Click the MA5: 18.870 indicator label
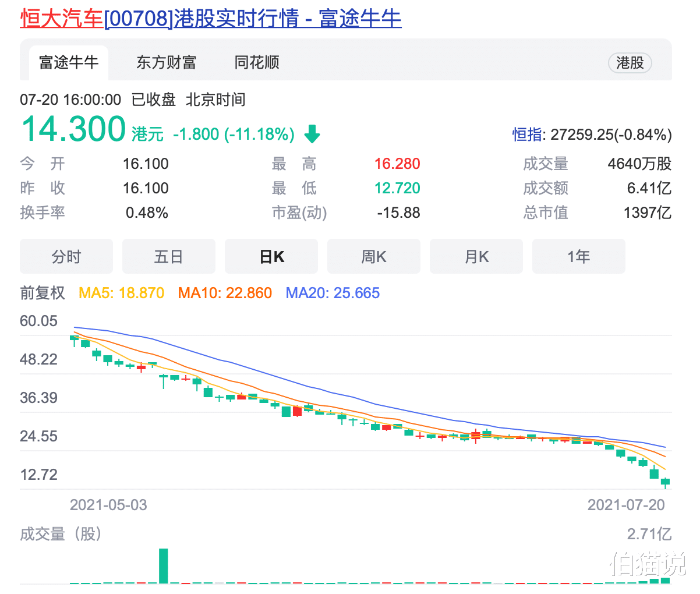Screen dimensions: 700x594 [122, 292]
